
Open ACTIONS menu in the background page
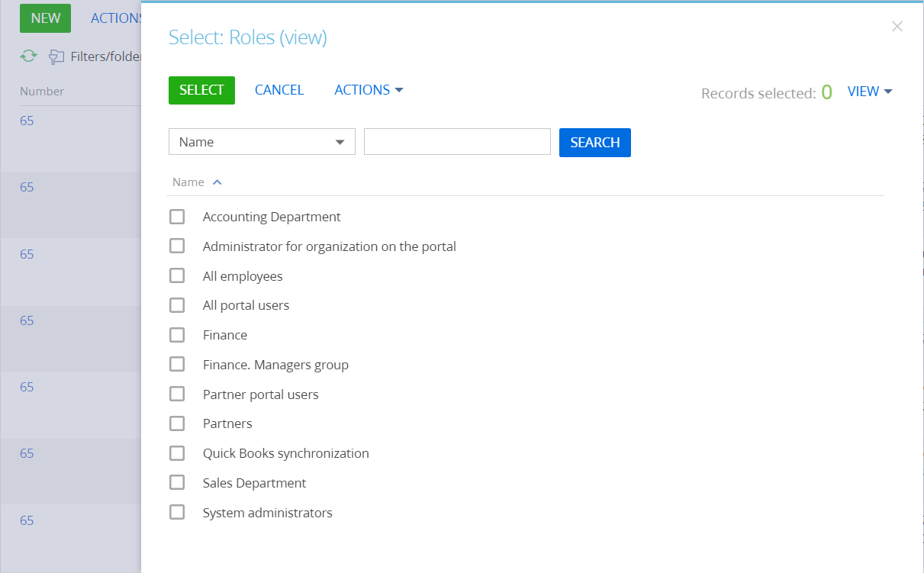coord(115,18)
